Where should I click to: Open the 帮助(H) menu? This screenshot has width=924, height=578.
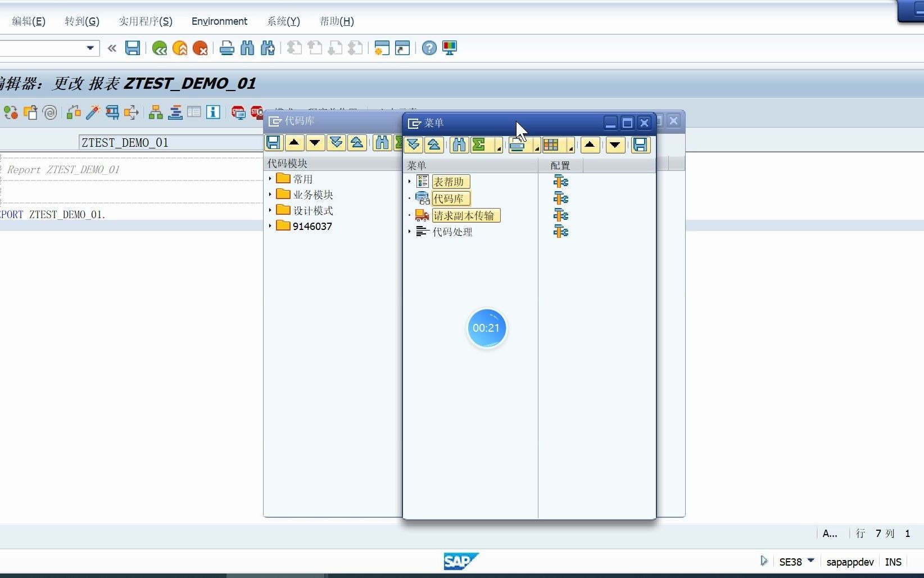[337, 21]
